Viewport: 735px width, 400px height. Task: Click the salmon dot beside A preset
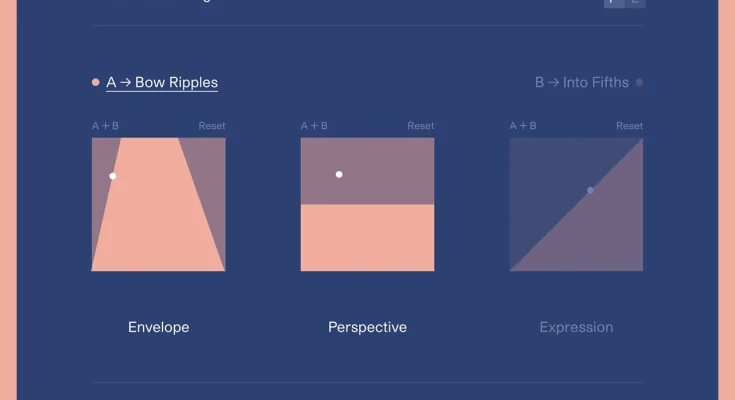click(x=96, y=83)
